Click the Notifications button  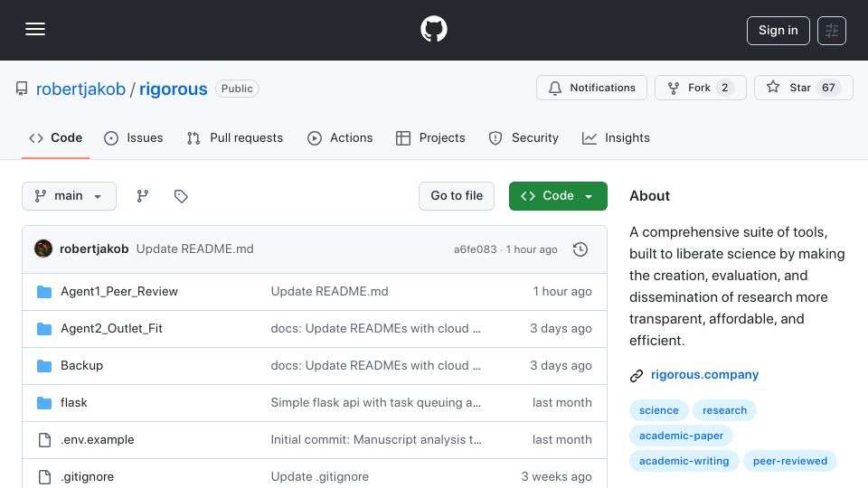[x=591, y=88]
